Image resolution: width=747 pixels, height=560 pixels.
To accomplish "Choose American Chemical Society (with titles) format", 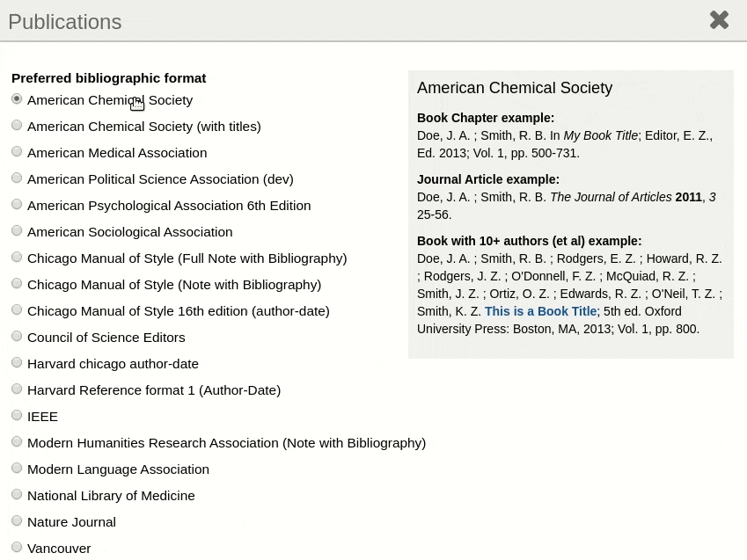I will [x=17, y=125].
